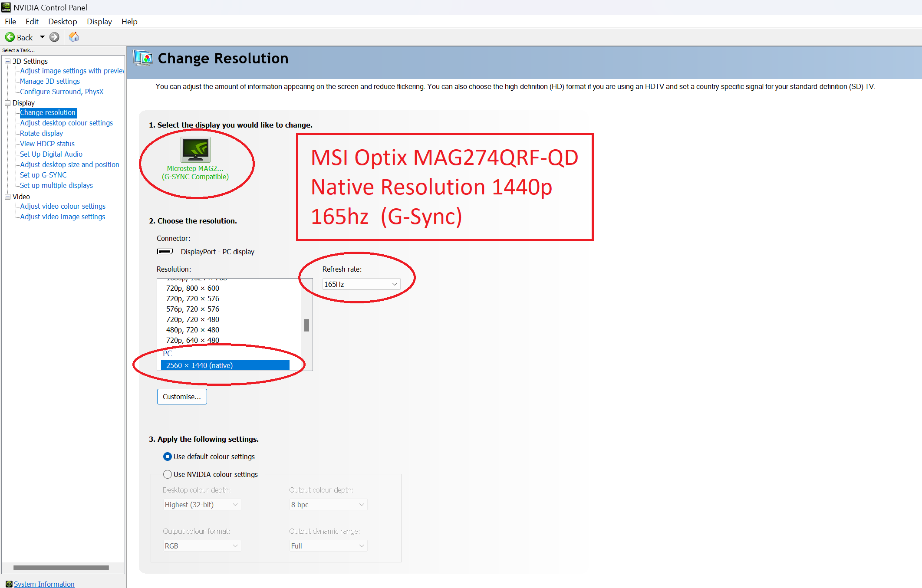Open the Help menu
922x588 pixels.
point(129,22)
